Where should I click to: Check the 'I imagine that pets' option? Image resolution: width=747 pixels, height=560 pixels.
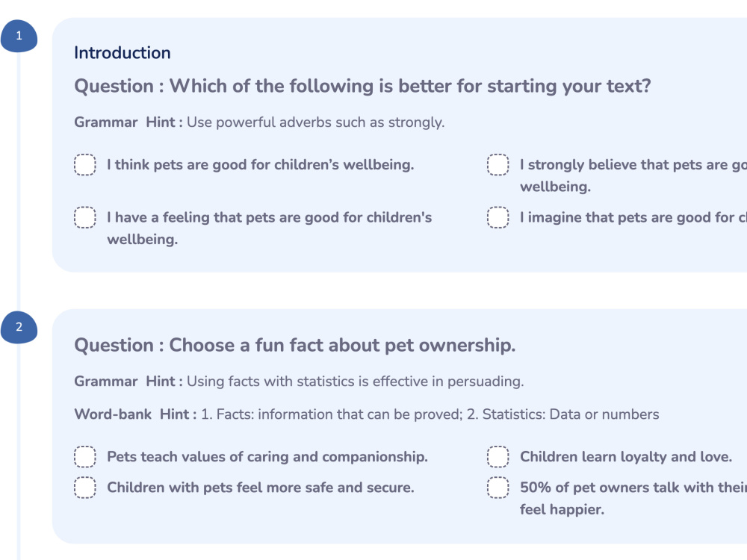pyautogui.click(x=498, y=217)
